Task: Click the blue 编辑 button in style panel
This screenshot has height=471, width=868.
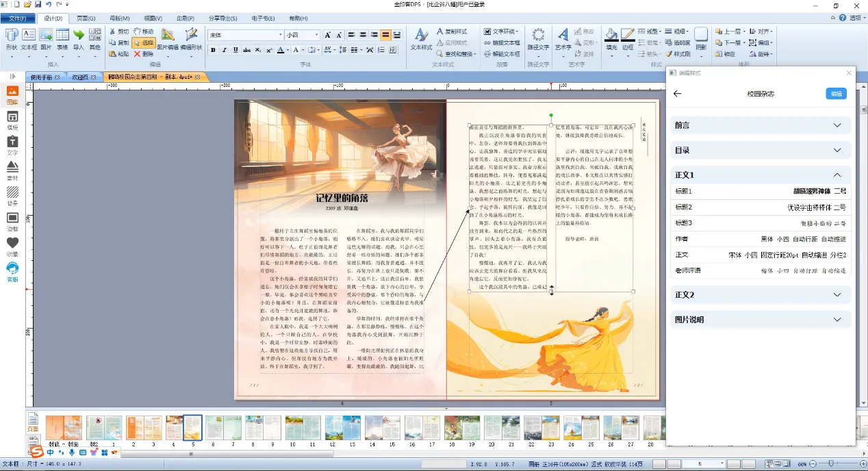Action: point(836,94)
